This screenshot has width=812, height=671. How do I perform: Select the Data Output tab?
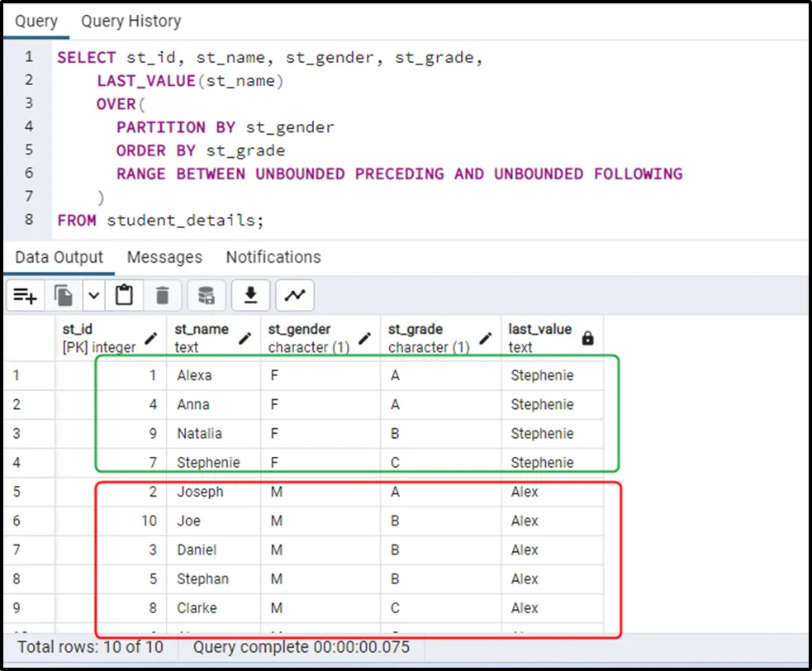tap(59, 257)
